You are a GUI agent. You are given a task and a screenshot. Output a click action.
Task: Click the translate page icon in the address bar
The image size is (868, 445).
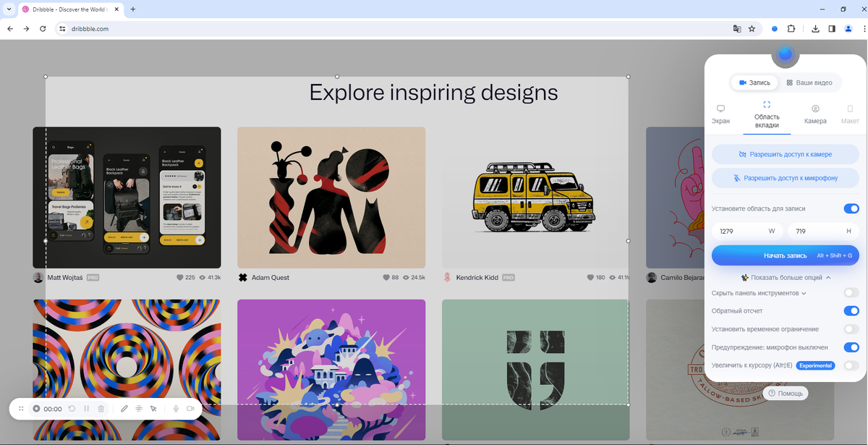coord(737,29)
